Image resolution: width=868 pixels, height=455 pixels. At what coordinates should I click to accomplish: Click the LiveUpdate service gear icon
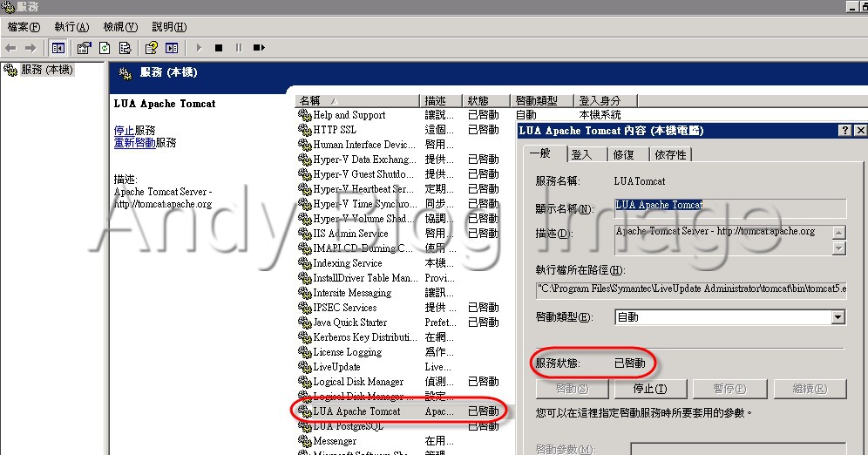pos(304,366)
